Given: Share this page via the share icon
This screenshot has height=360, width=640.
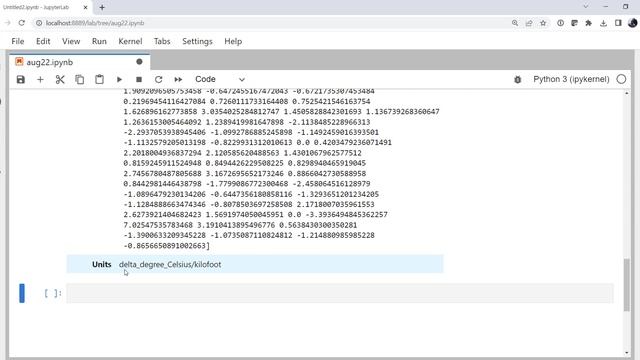Looking at the screenshot, I should pyautogui.click(x=529, y=23).
